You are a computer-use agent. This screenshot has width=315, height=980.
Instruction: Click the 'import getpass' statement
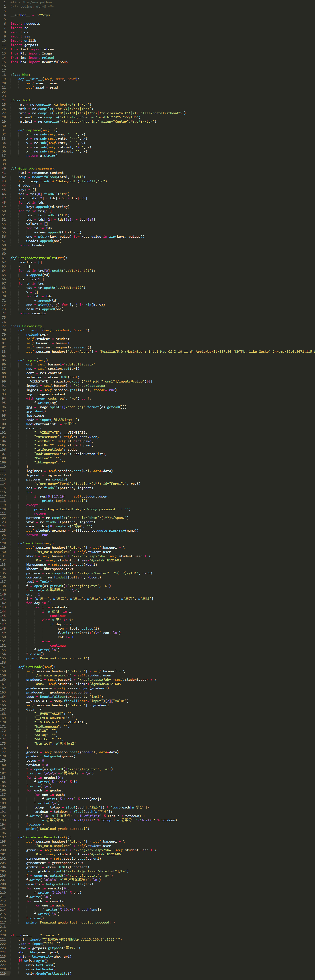click(x=24, y=45)
